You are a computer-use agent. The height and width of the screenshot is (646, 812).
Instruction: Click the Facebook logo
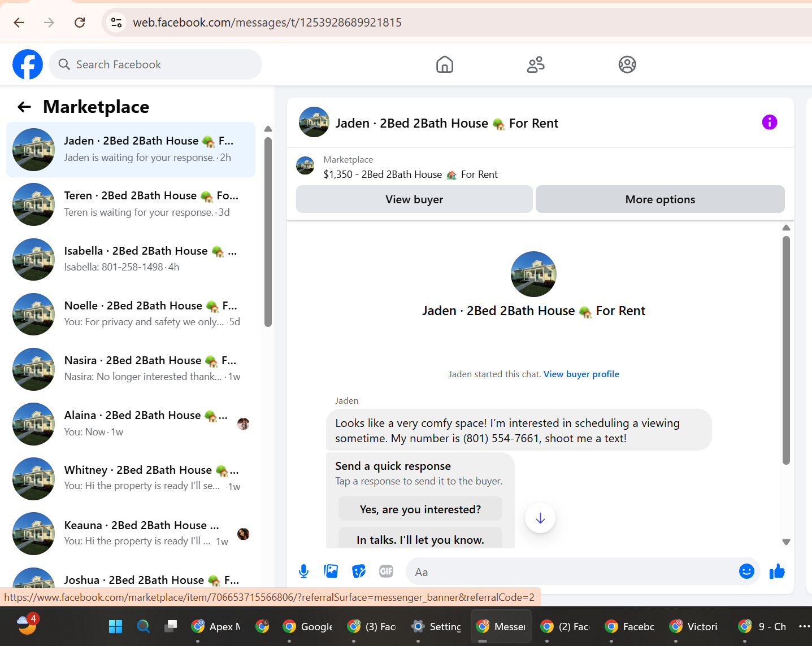[28, 64]
